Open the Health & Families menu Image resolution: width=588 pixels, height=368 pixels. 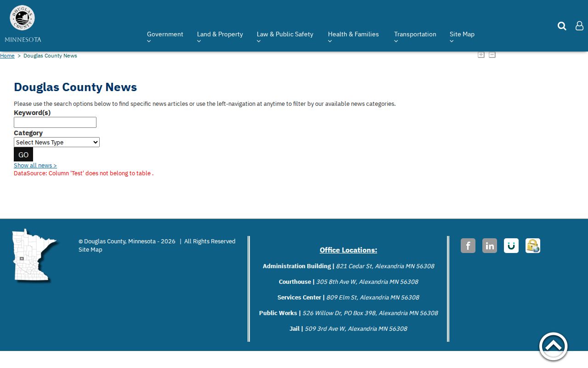coord(353,34)
